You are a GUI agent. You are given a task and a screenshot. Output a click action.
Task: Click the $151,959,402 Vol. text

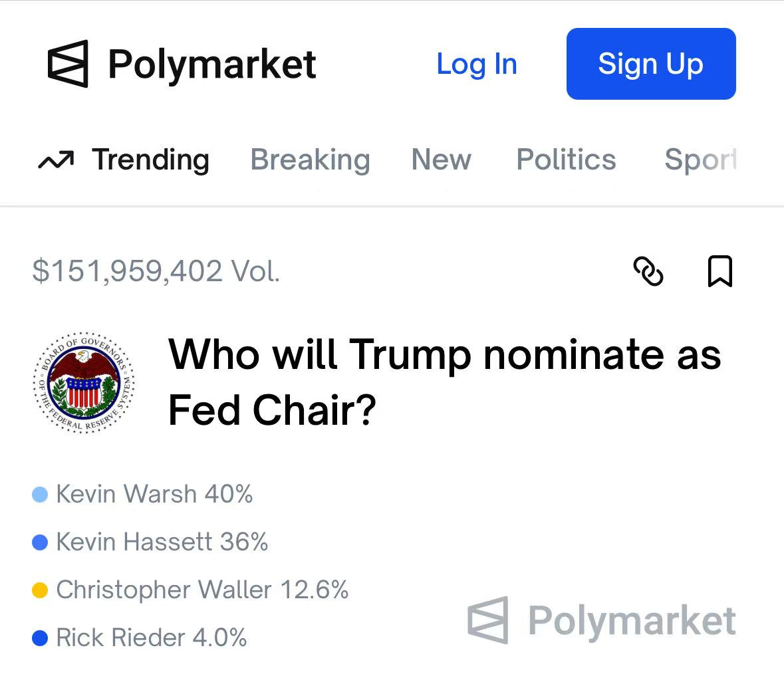click(x=156, y=271)
